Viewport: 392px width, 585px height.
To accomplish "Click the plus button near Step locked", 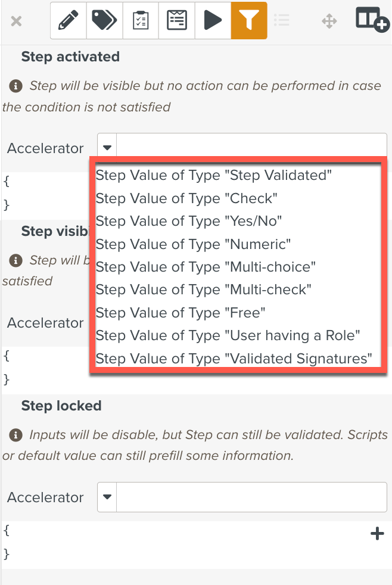I will pos(377,534).
